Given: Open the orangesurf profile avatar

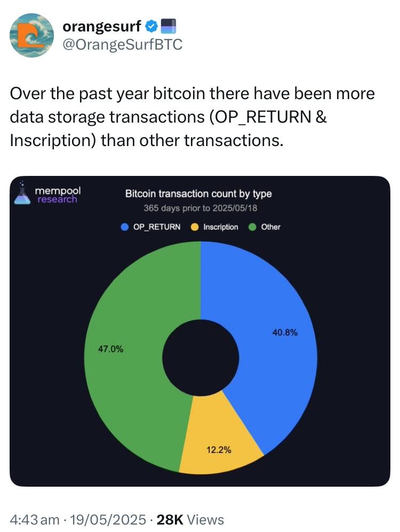Looking at the screenshot, I should (31, 35).
